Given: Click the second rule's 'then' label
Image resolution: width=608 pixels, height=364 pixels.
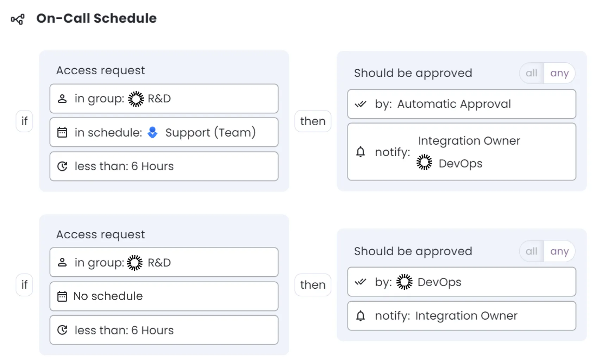Looking at the screenshot, I should pyautogui.click(x=313, y=285).
